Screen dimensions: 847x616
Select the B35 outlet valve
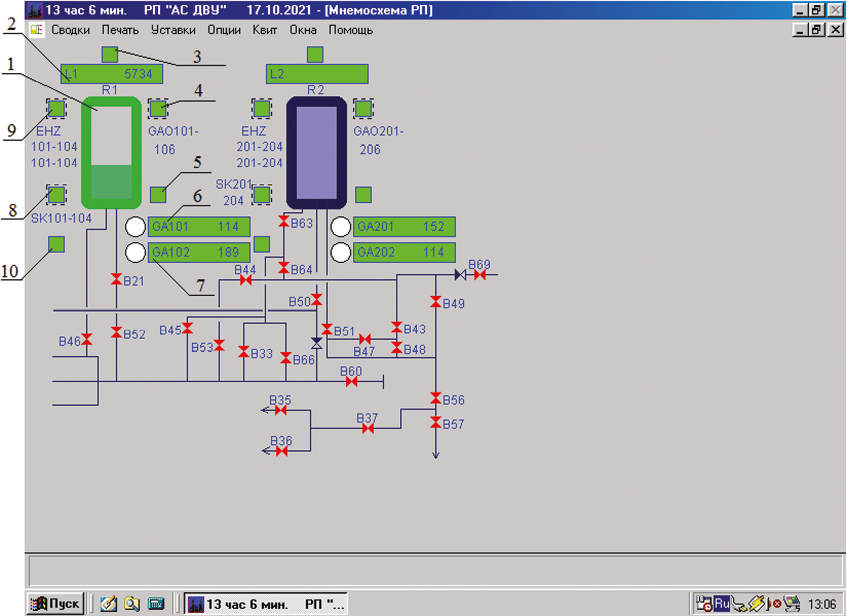click(281, 410)
